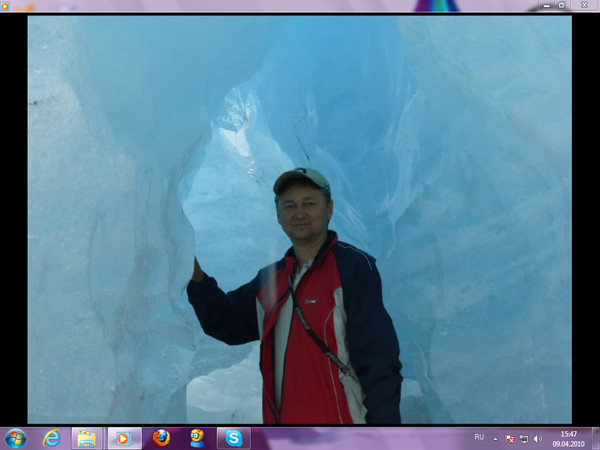The width and height of the screenshot is (600, 450).
Task: Select the Windows Media Player taskbar button
Action: coord(124,438)
